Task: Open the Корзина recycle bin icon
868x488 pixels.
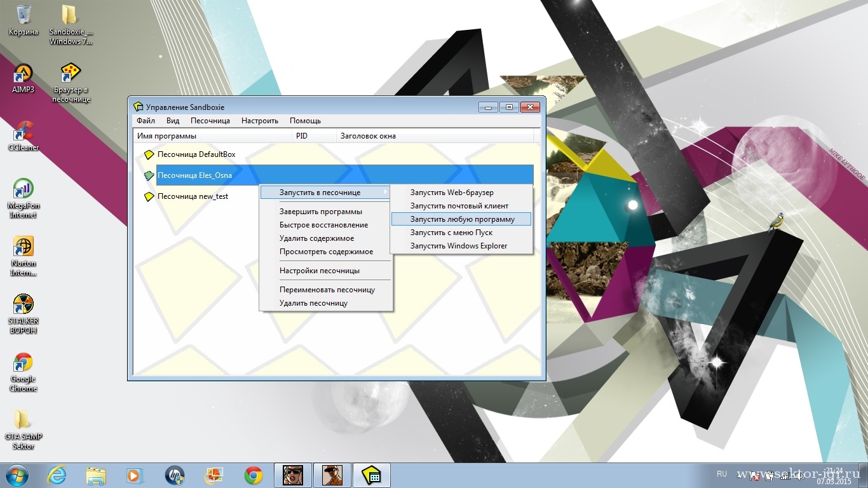Action: pyautogui.click(x=24, y=20)
